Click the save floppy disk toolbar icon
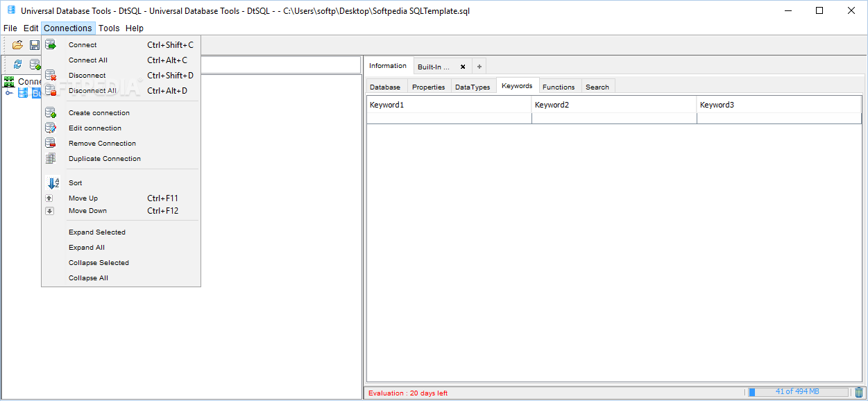Viewport: 868px width, 401px height. click(34, 45)
